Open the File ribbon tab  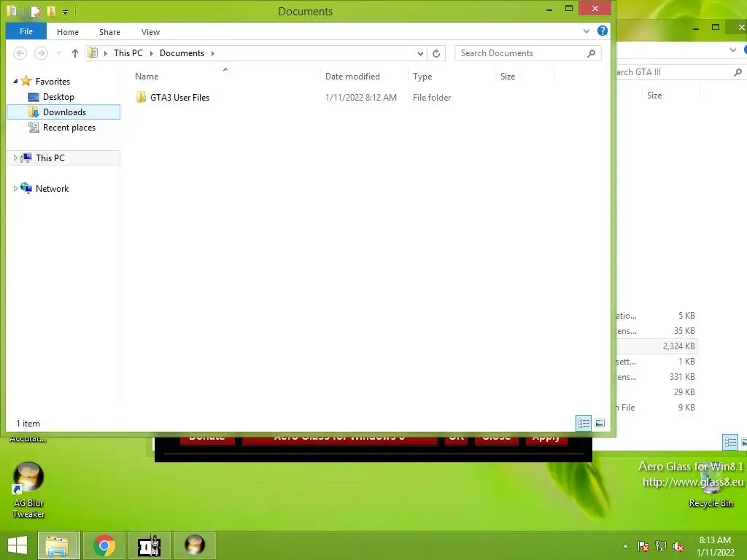click(26, 31)
